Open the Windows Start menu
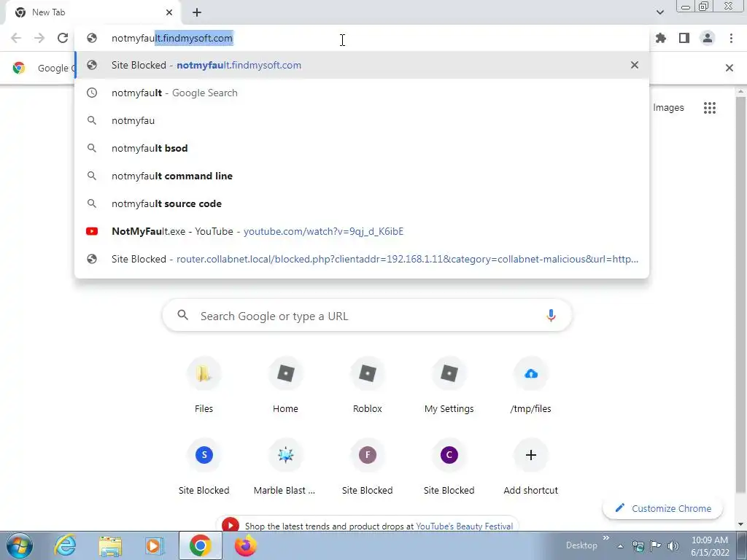Viewport: 747px width, 560px height. pyautogui.click(x=20, y=545)
